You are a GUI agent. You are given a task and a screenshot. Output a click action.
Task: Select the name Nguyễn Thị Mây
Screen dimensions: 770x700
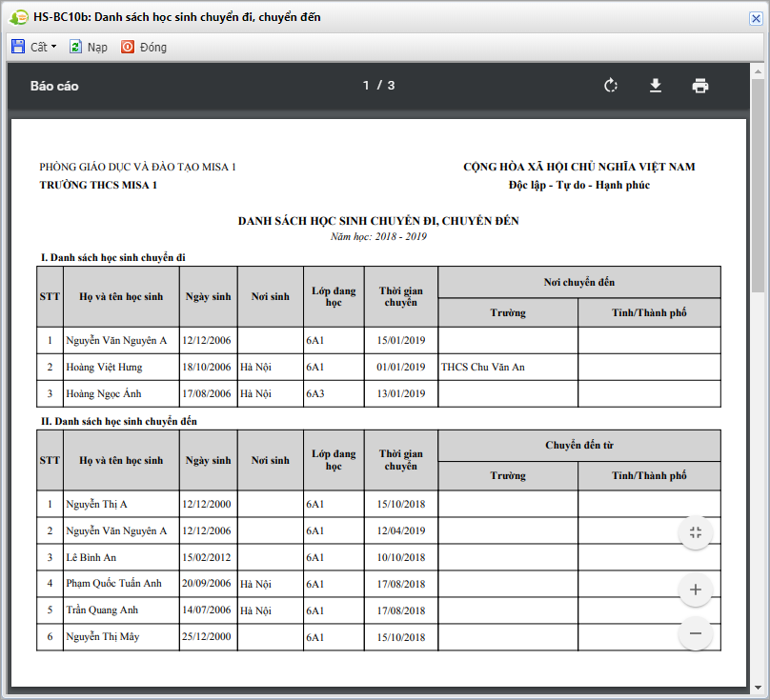103,637
